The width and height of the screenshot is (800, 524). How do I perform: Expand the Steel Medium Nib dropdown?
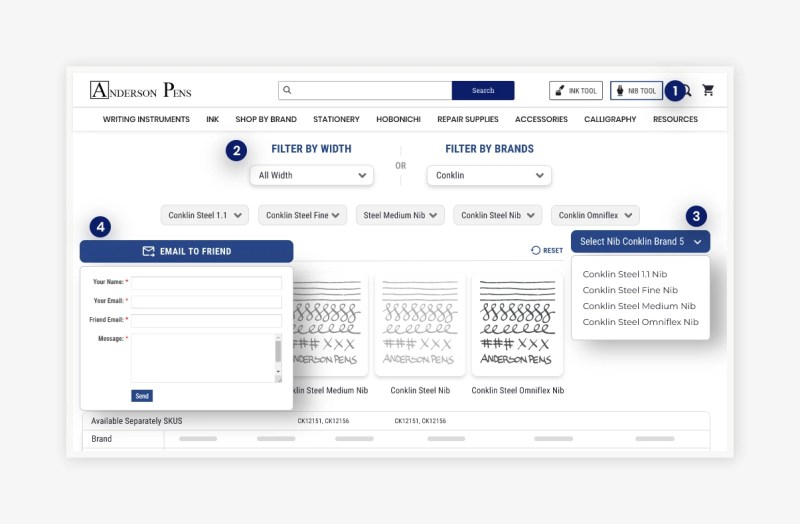point(400,215)
